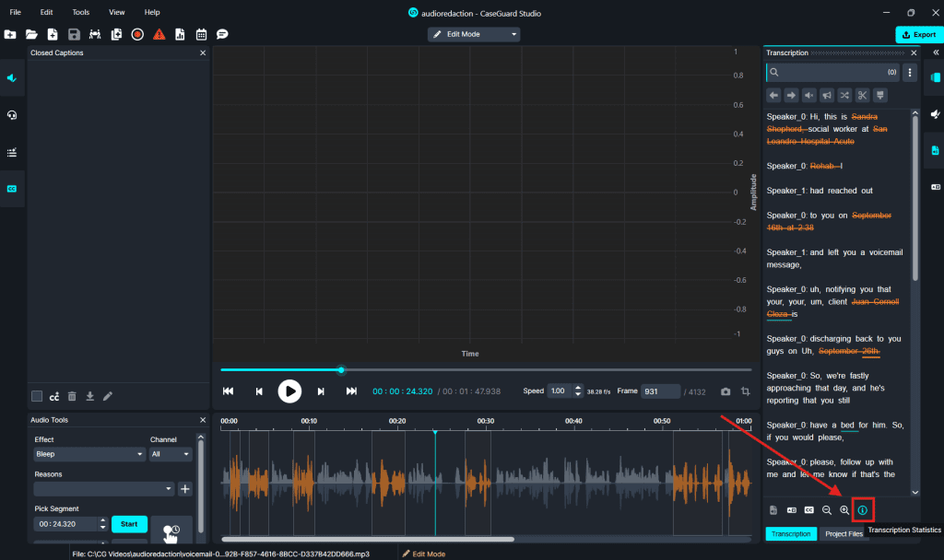Switch to the Project Files tab

click(843, 534)
